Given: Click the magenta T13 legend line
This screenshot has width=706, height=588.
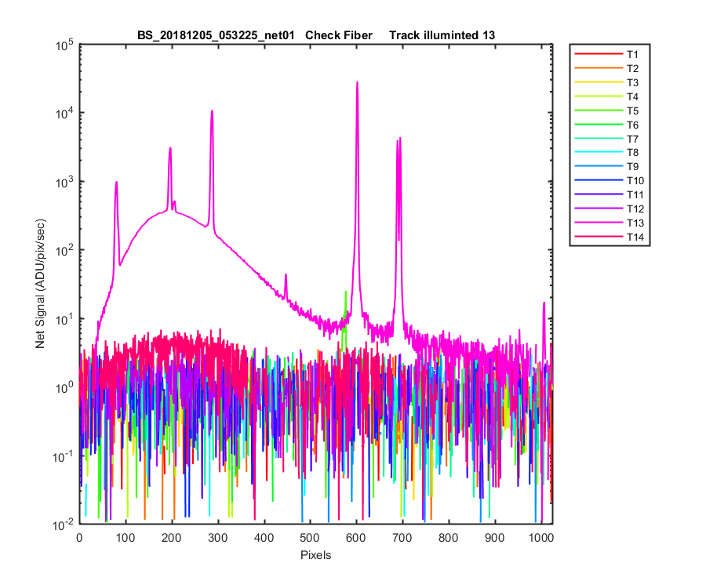Looking at the screenshot, I should point(599,222).
